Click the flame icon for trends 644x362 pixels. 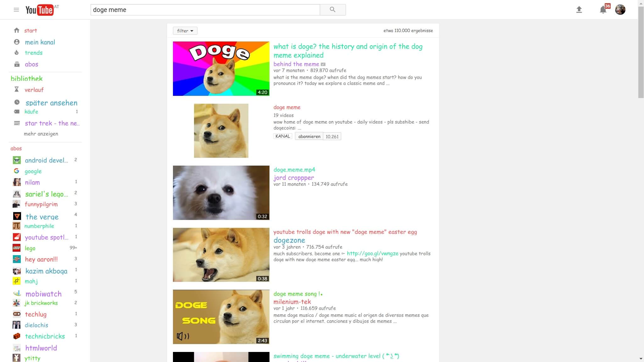(17, 53)
